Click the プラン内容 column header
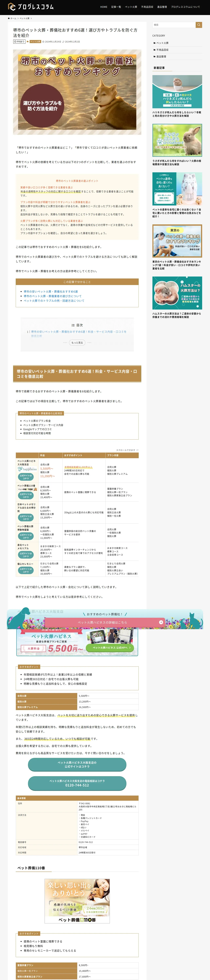 (122, 455)
